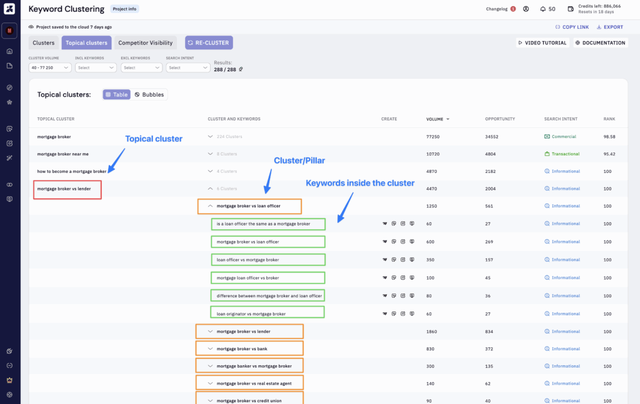Image resolution: width=640 pixels, height=404 pixels.
Task: Switch view to Bubbles
Action: [150, 95]
